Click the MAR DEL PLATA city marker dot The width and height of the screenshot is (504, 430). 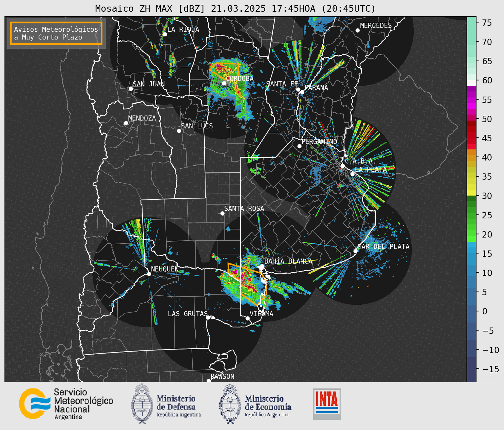click(356, 251)
